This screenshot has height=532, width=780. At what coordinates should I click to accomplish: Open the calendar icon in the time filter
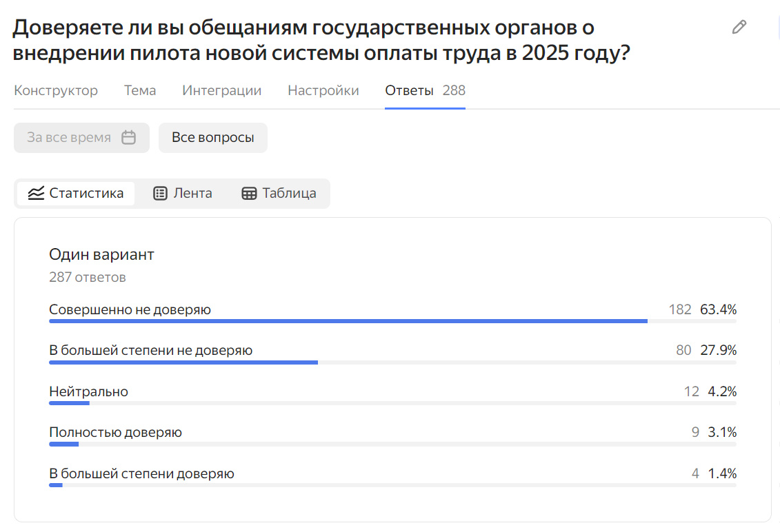[x=128, y=137]
